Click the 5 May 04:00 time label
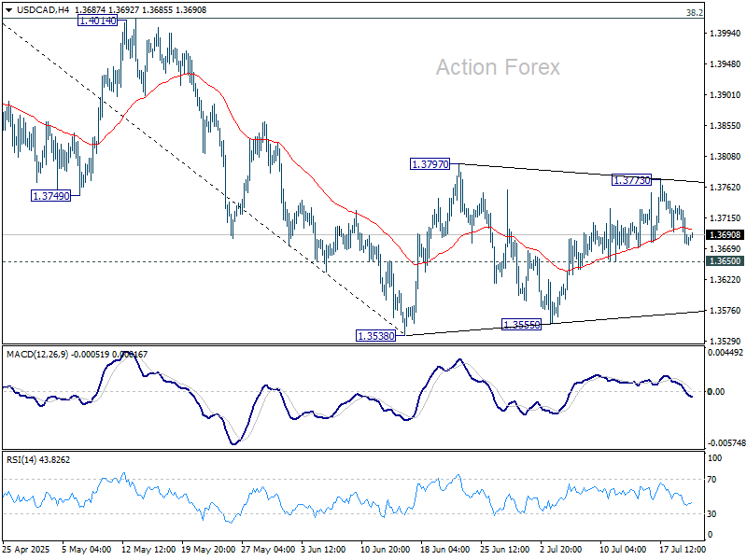The width and height of the screenshot is (747, 560). click(x=86, y=550)
